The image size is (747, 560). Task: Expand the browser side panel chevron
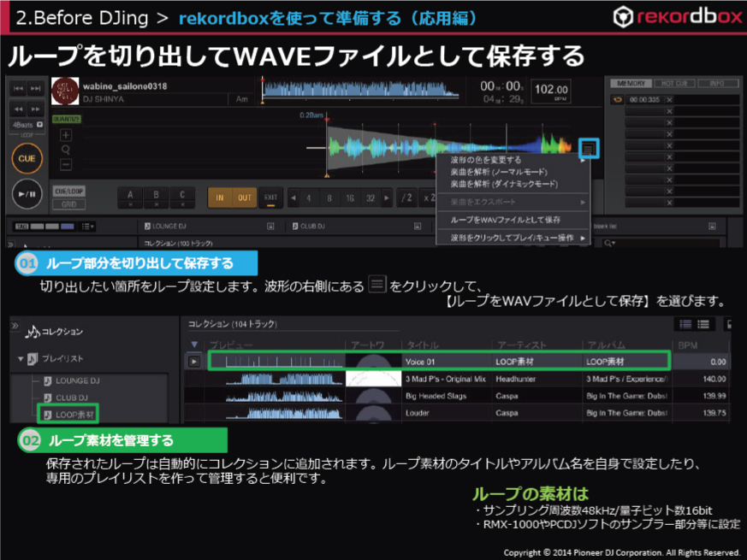(15, 326)
